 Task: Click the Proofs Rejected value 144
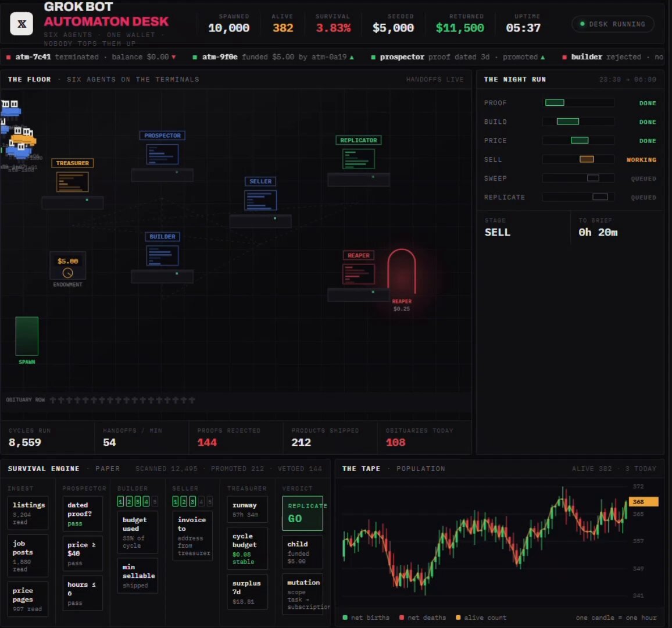click(x=207, y=443)
